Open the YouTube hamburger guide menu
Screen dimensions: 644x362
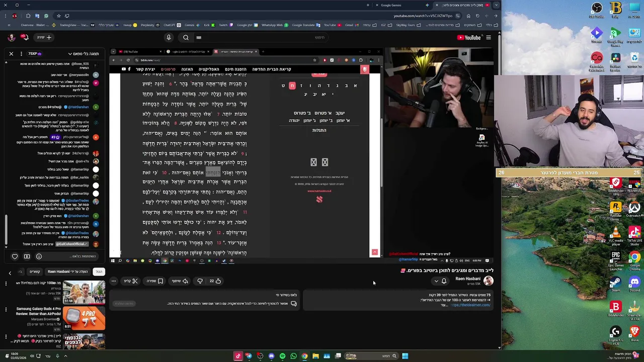pyautogui.click(x=488, y=37)
